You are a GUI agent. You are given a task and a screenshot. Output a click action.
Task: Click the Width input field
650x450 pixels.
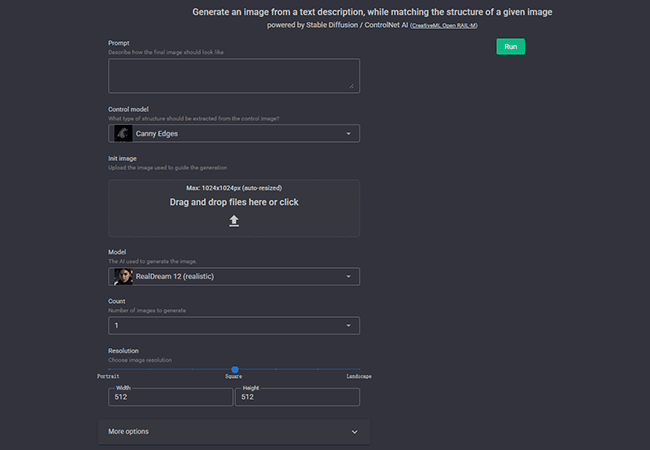tap(170, 397)
